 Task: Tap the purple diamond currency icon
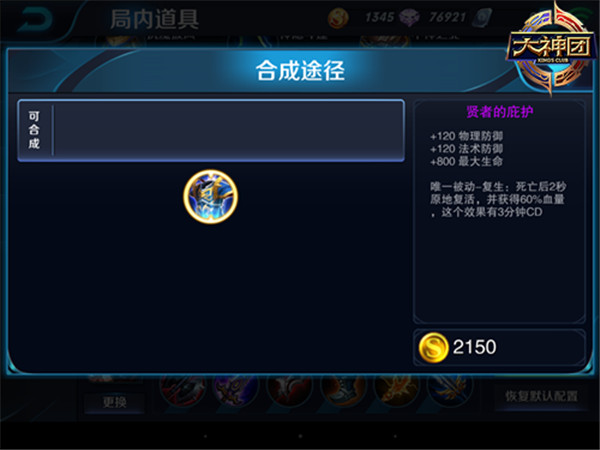coord(409,18)
